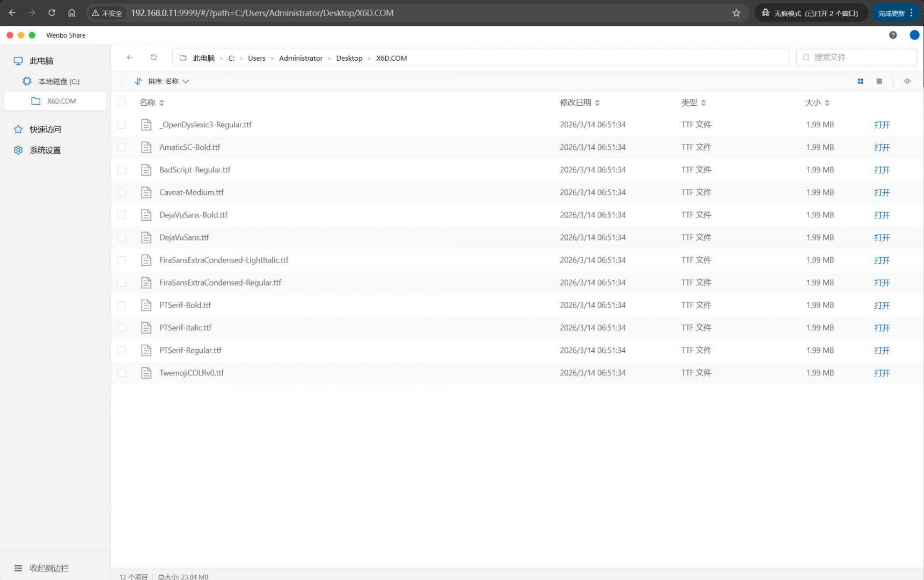
Task: Switch to grid view layout
Action: (860, 81)
